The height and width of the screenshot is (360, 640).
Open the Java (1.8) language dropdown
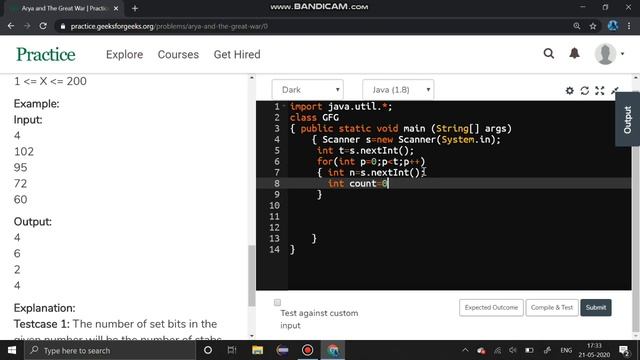(x=398, y=89)
